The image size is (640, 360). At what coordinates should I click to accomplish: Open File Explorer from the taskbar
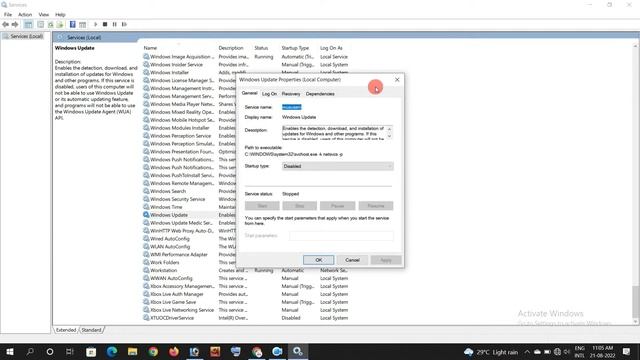point(132,351)
